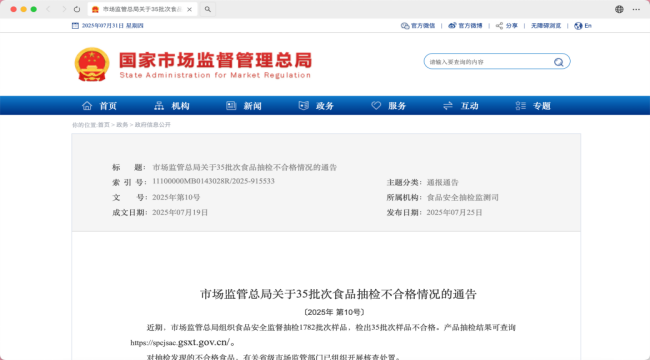Click the index number 11100000MB0143028R/2025-915533
The image size is (650, 360).
click(x=213, y=181)
